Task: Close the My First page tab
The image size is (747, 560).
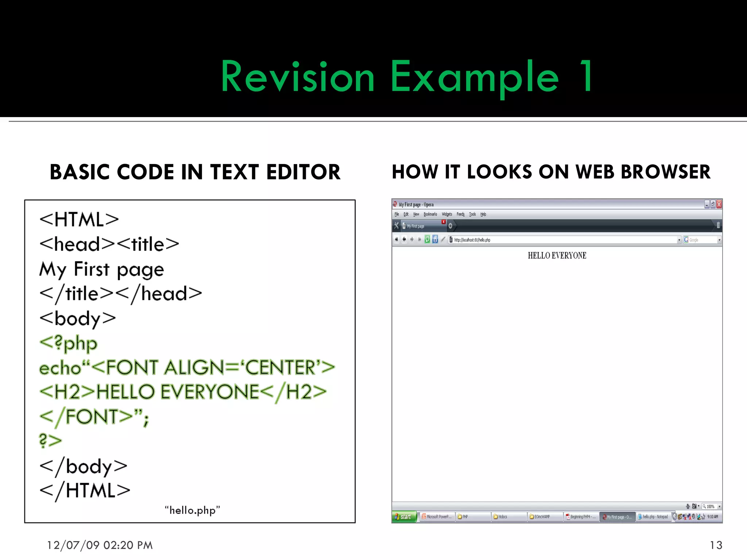Action: (x=444, y=222)
